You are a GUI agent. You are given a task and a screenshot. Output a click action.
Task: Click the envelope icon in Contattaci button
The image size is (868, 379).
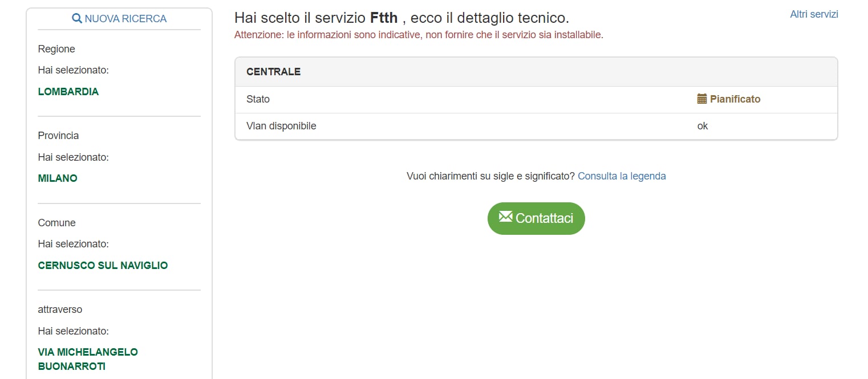[505, 217]
